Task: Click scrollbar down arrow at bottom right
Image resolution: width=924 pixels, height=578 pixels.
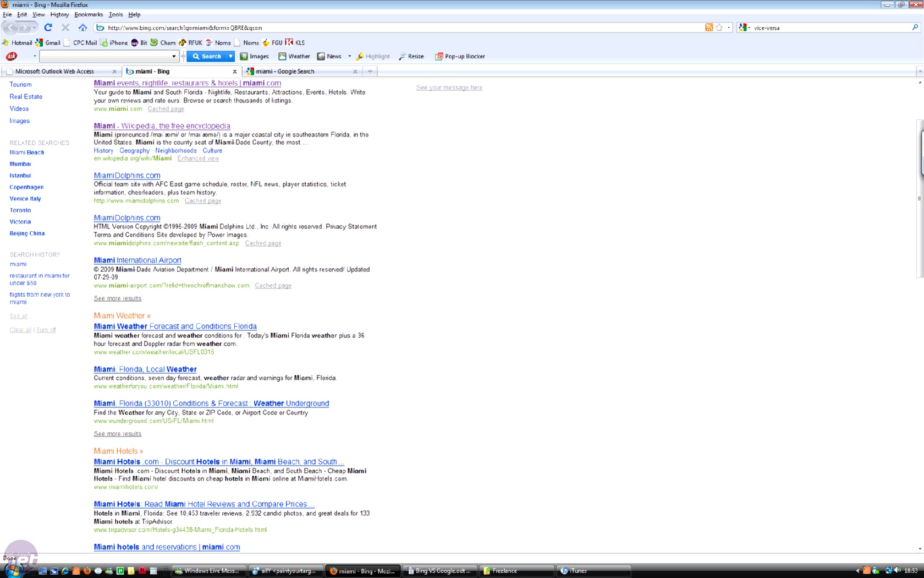Action: (920, 549)
